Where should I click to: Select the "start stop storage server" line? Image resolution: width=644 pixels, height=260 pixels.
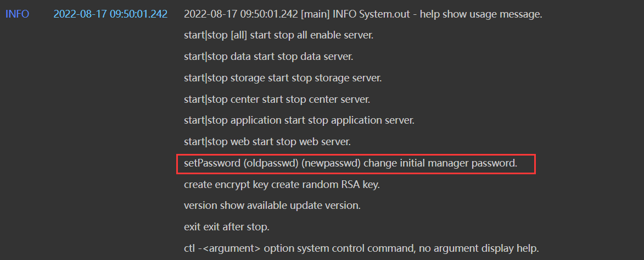coord(283,78)
